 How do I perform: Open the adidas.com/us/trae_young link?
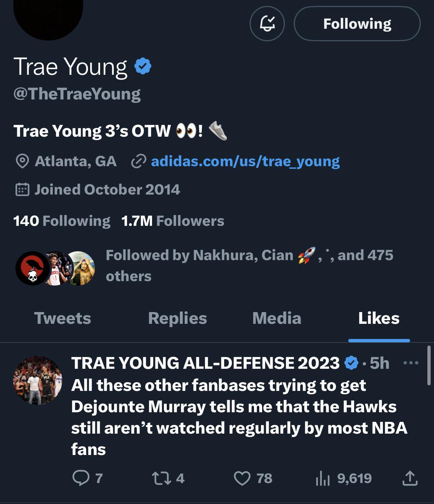click(245, 161)
